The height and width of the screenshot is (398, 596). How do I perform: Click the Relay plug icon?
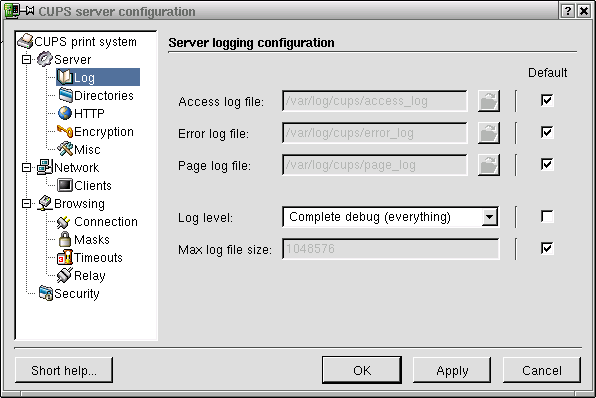click(64, 275)
